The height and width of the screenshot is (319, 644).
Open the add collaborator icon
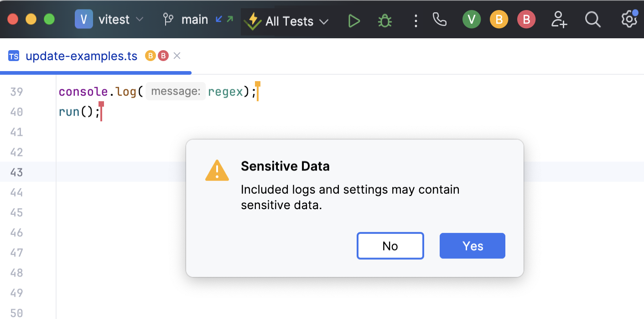coord(559,20)
